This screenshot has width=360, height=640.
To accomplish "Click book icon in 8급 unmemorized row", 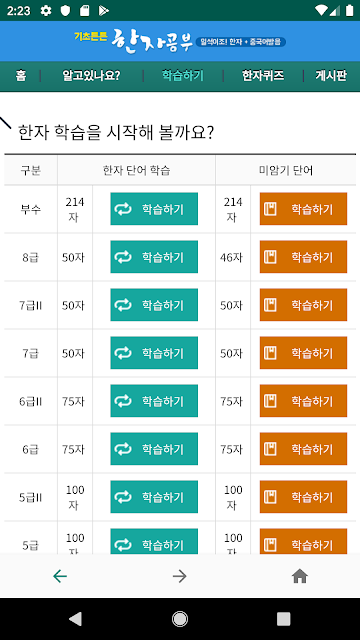I will (x=270, y=257).
